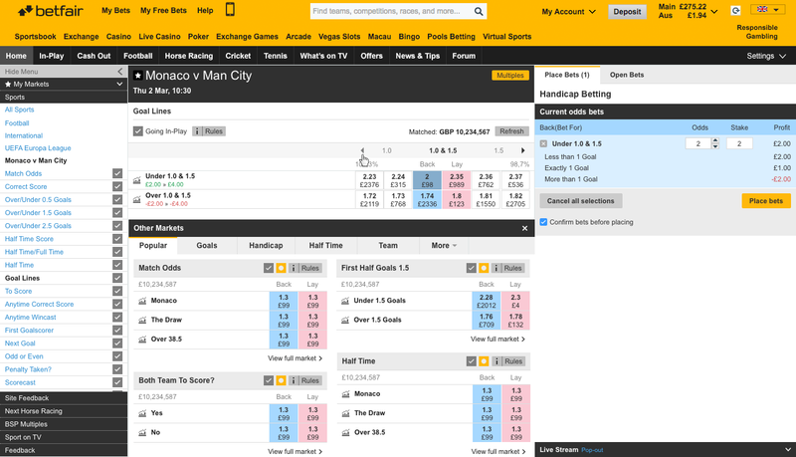Click orange circle icon in Match Odds
The width and height of the screenshot is (796, 457).
pos(281,268)
